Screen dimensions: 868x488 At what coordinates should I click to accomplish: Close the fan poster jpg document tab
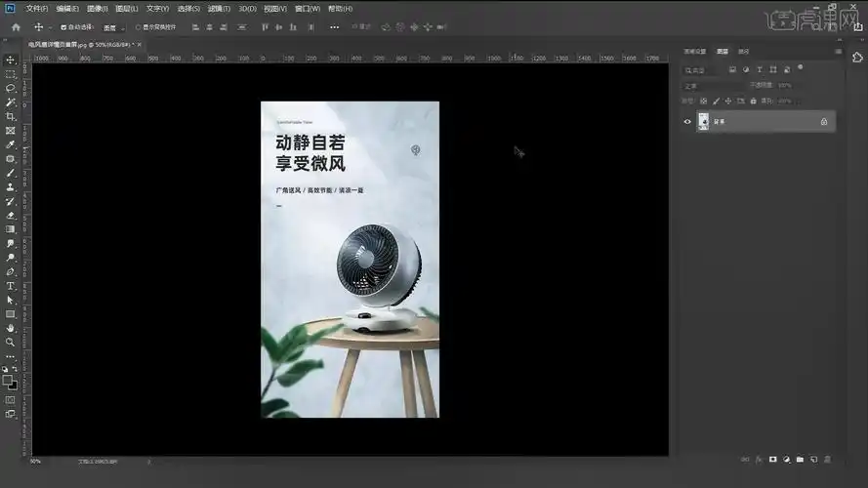click(140, 44)
